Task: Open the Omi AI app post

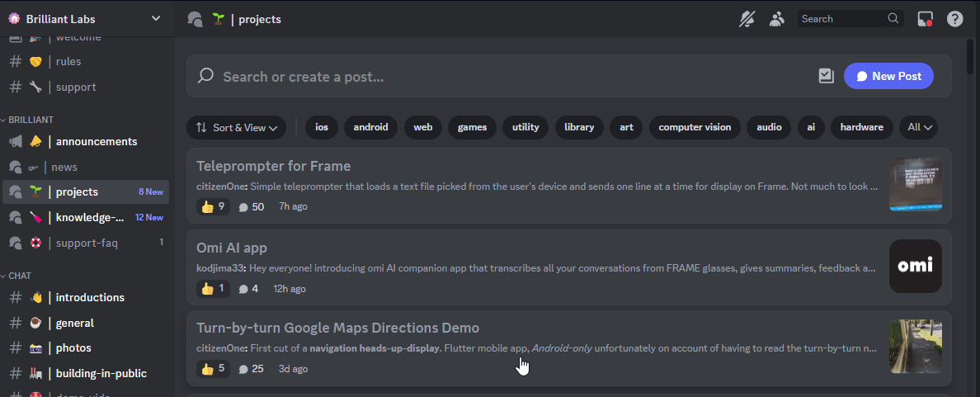Action: pyautogui.click(x=568, y=267)
